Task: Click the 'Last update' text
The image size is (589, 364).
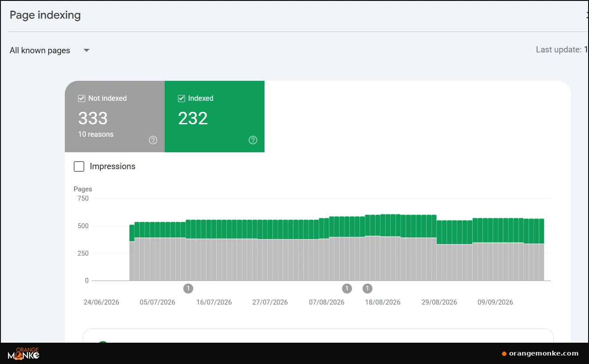Action: coord(559,50)
